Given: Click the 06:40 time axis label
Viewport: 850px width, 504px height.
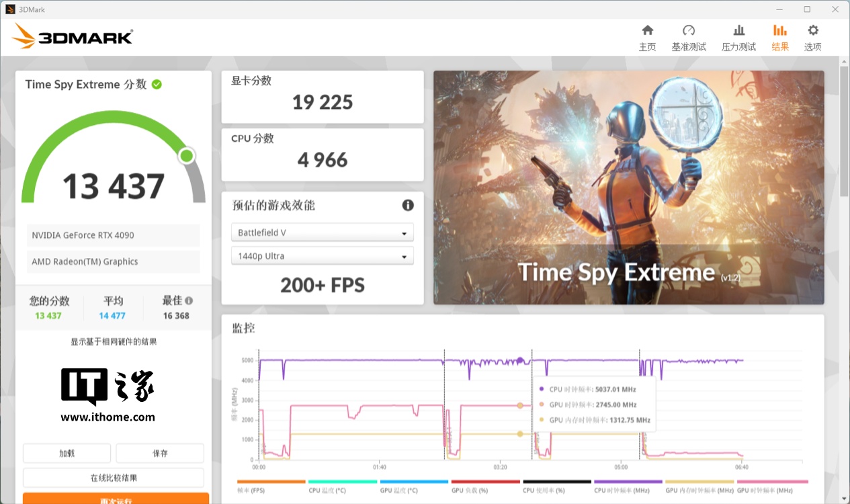Looking at the screenshot, I should [x=742, y=467].
